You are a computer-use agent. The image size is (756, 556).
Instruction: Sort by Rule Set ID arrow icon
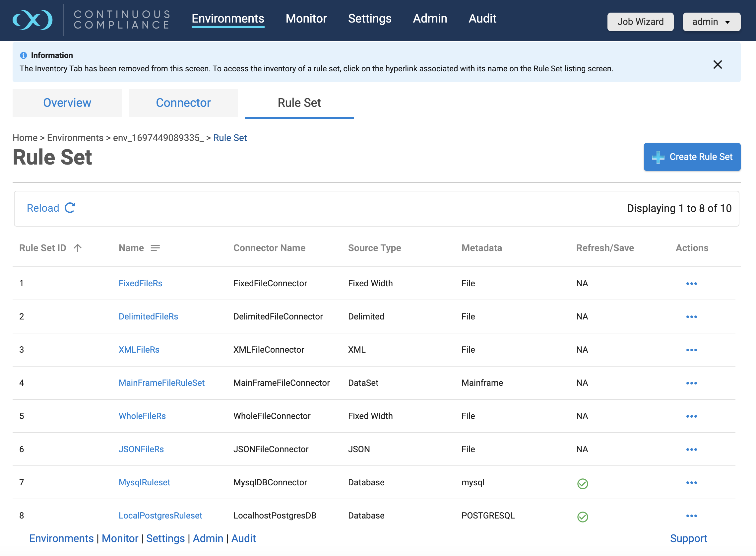(x=78, y=248)
